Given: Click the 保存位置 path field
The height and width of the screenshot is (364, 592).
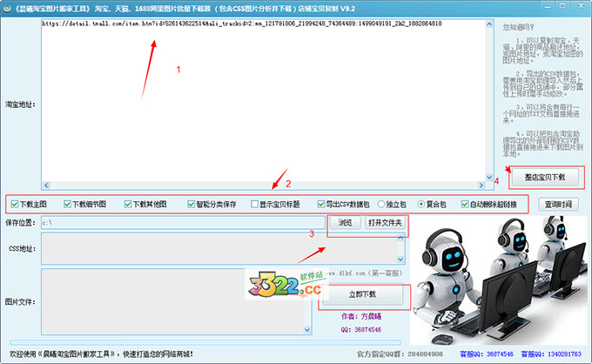Looking at the screenshot, I should coord(183,223).
